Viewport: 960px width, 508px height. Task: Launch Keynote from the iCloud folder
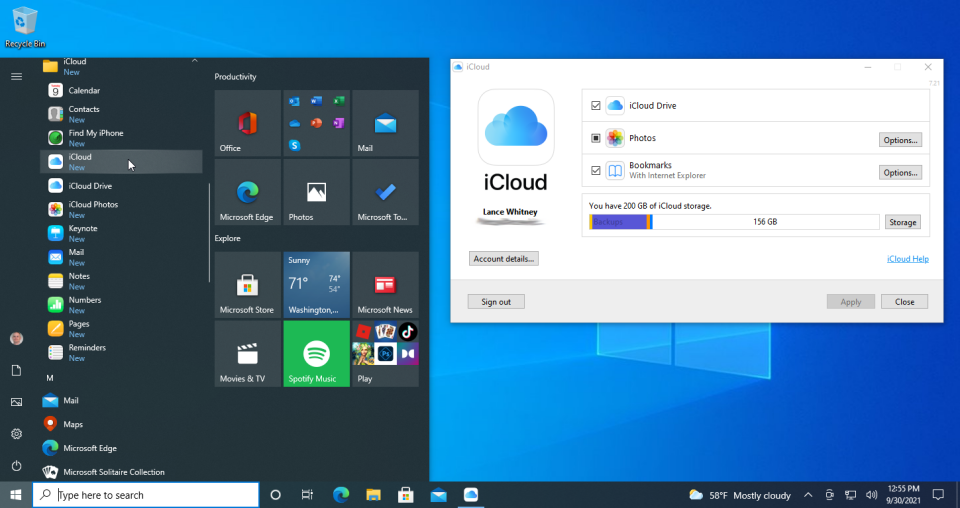[121, 233]
